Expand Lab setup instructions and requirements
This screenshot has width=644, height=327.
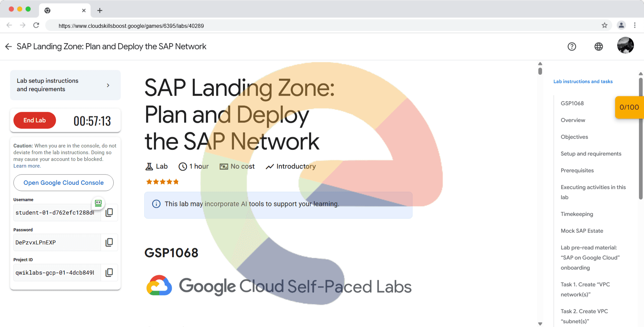coord(65,85)
